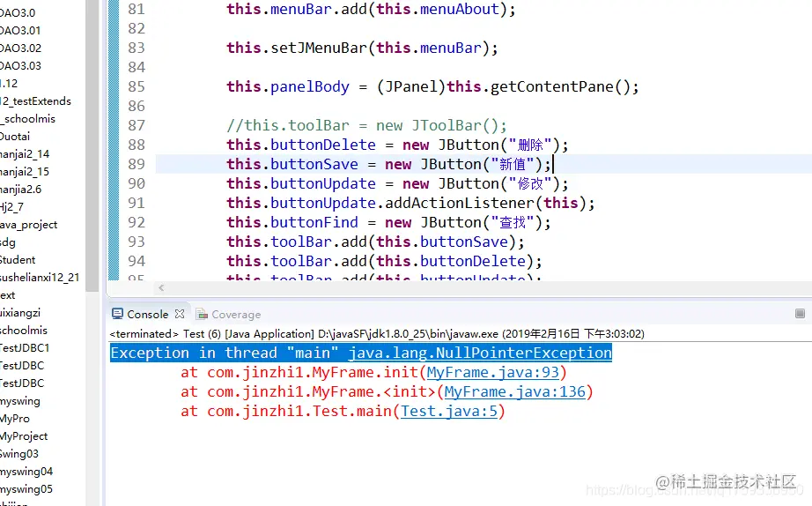
Task: Close the Console view with X icon
Action: point(179,314)
